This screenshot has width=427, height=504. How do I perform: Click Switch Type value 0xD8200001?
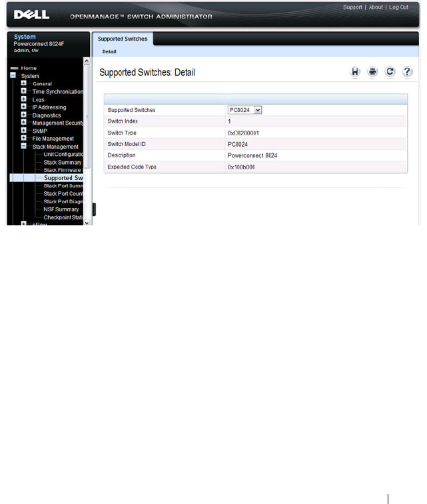tap(243, 133)
